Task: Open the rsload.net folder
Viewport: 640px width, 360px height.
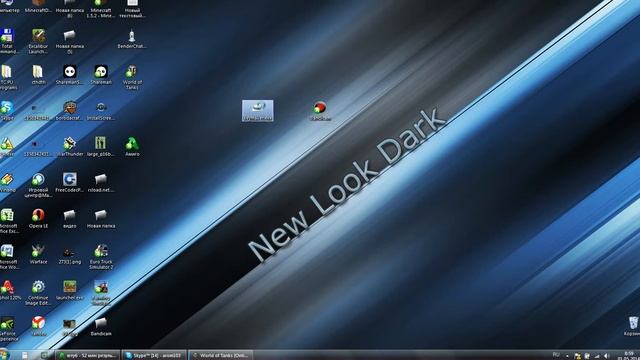Action: [101, 182]
